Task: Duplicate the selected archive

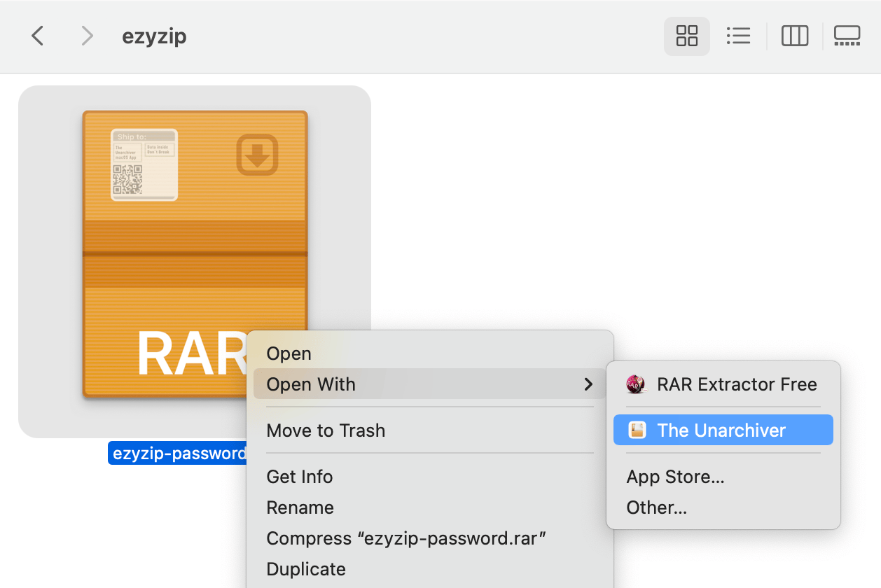Action: 306,569
